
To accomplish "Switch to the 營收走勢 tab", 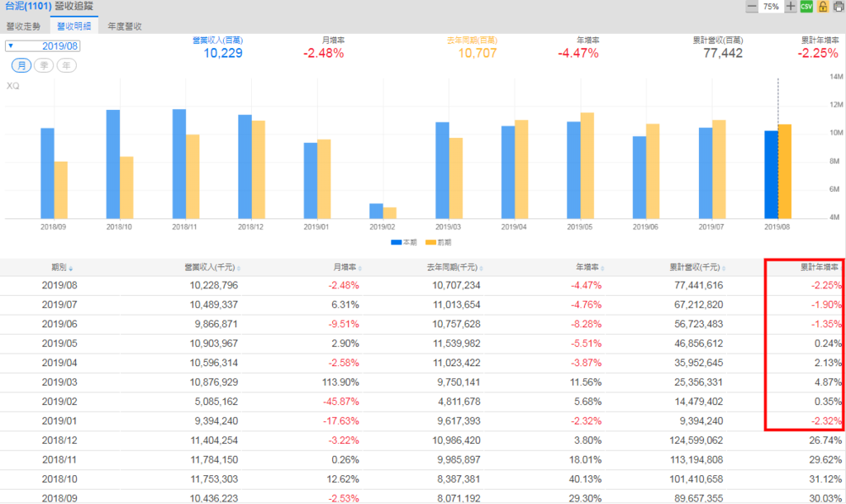I will pos(23,26).
